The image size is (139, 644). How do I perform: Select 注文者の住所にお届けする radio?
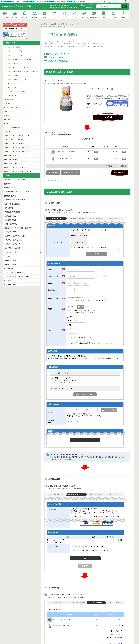52,378
